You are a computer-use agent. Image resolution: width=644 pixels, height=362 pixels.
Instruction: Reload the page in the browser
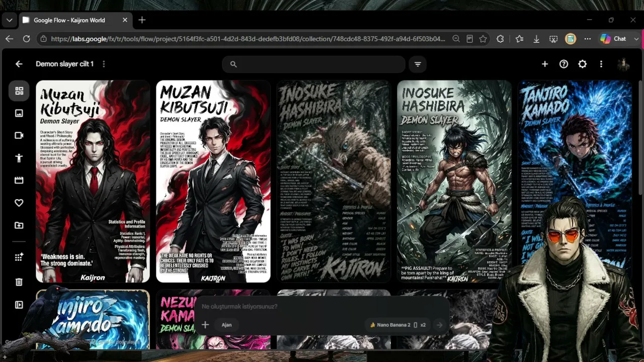click(27, 39)
